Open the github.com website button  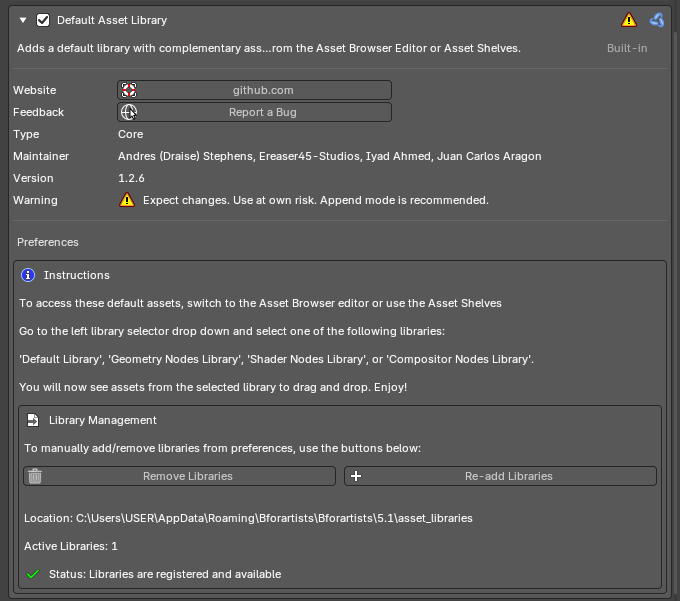point(255,90)
